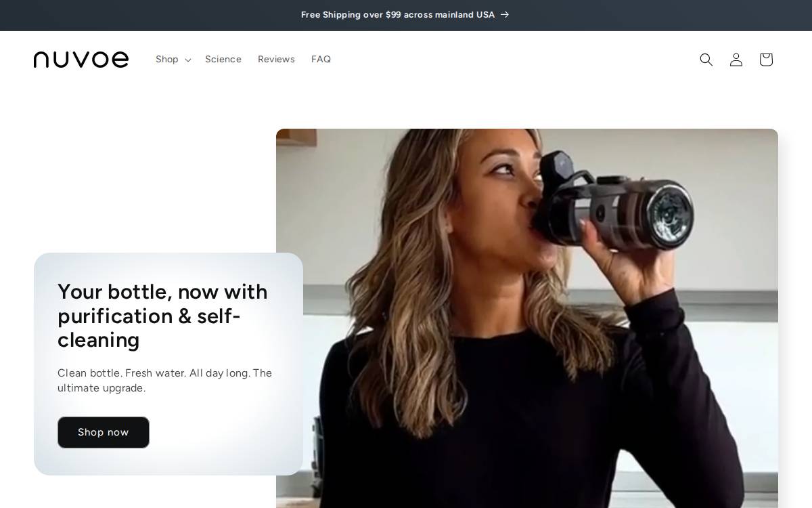Open the account login icon
The width and height of the screenshot is (812, 508).
click(x=736, y=60)
